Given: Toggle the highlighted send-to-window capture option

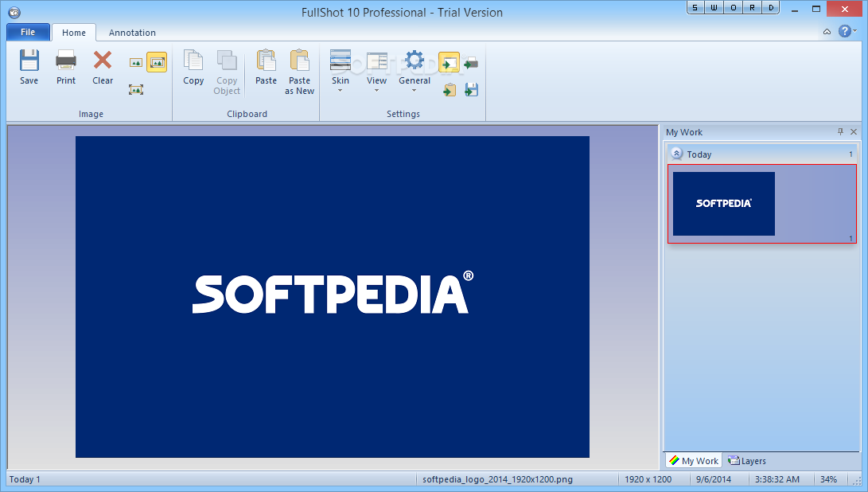Looking at the screenshot, I should point(449,63).
